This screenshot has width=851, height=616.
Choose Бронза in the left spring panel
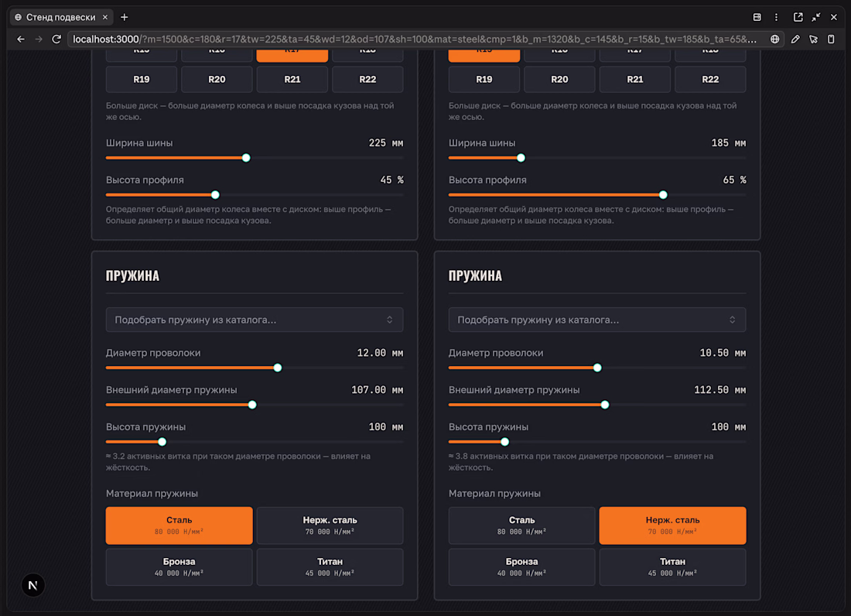pos(179,567)
